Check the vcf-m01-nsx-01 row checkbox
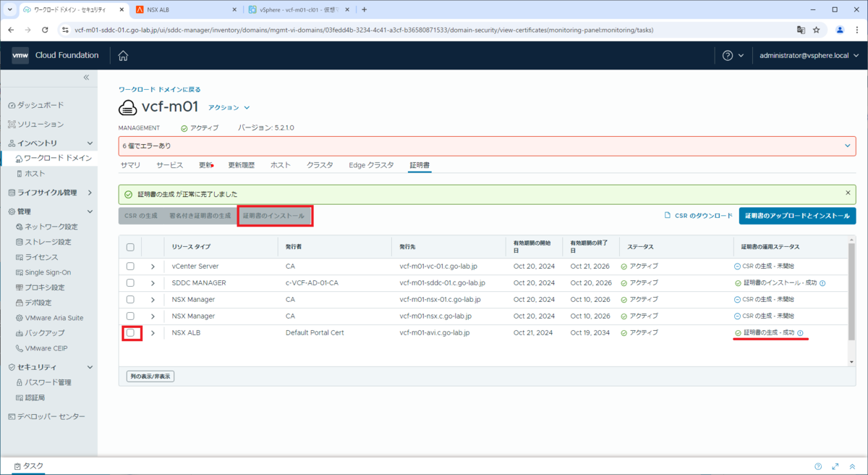 130,300
